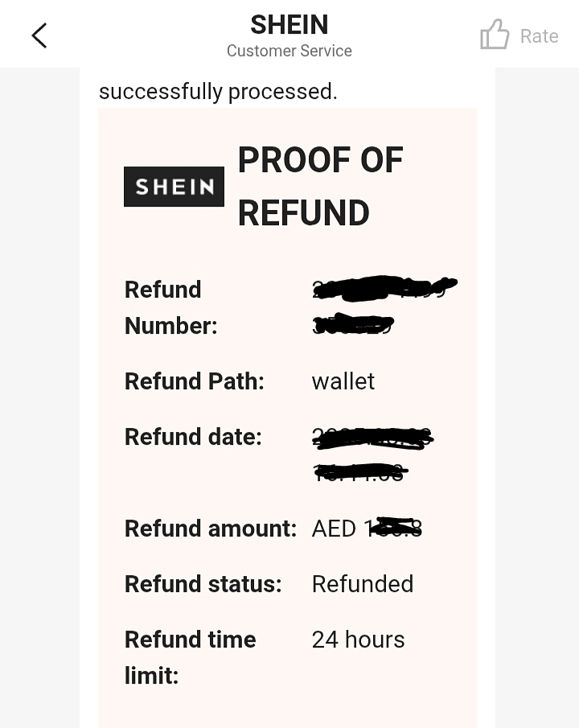
Task: Click the 'successfully processed.' message text
Action: 218,92
